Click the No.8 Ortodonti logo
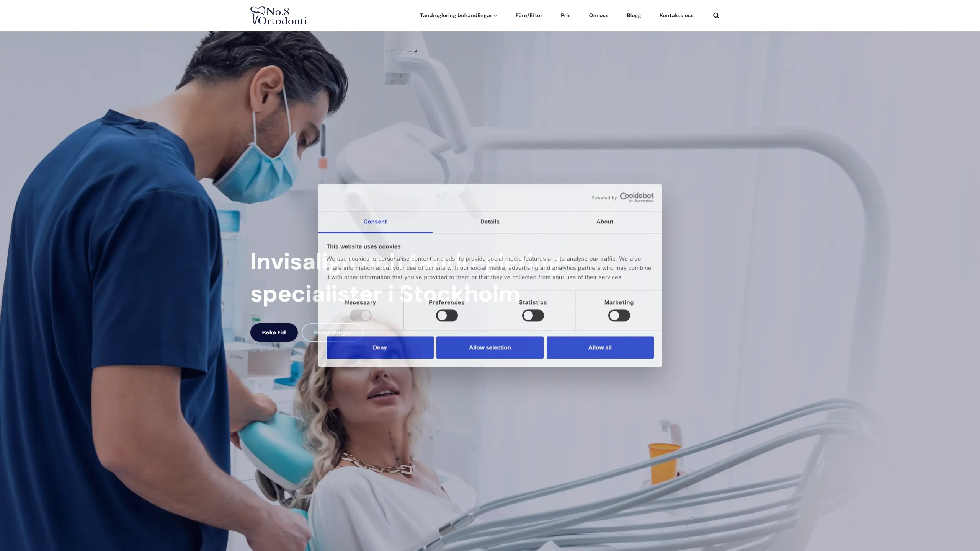Viewport: 980px width, 551px height. [x=279, y=15]
